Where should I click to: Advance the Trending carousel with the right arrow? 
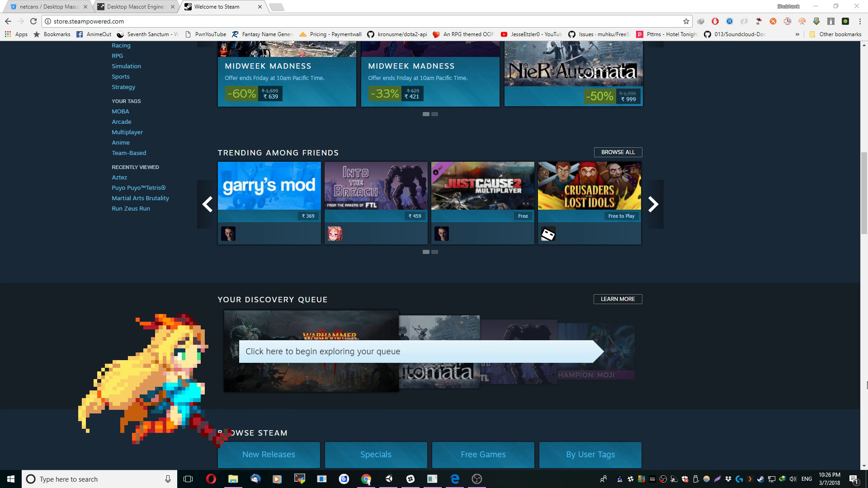tap(652, 204)
